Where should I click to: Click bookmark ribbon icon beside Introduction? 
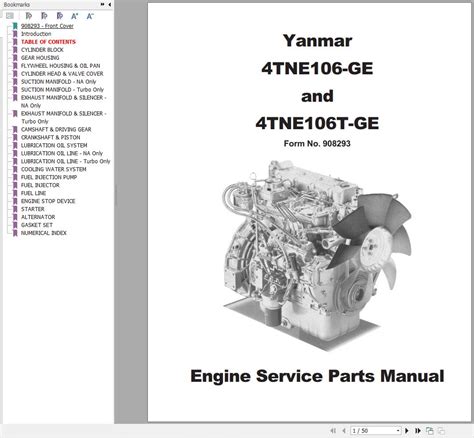15,34
